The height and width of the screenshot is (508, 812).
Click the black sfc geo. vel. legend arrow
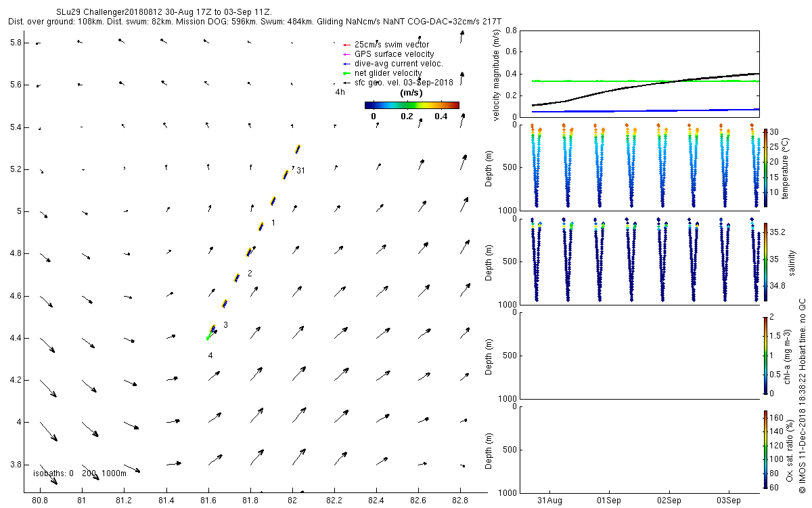[x=346, y=83]
